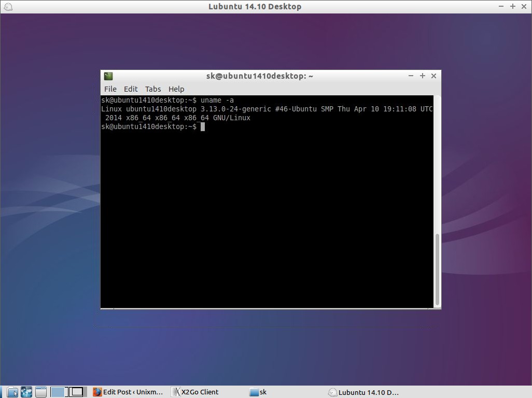Click the 'GNU/Linux' output text
This screenshot has height=398, width=532.
click(x=232, y=118)
